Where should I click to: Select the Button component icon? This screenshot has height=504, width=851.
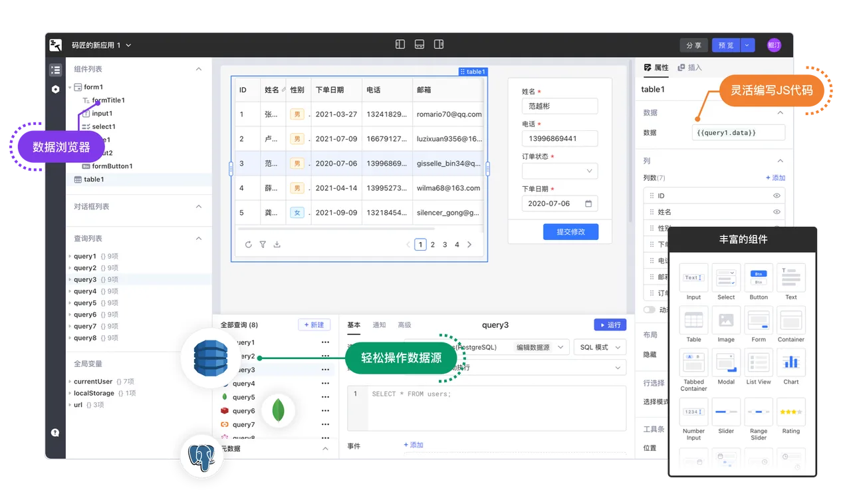pos(759,278)
